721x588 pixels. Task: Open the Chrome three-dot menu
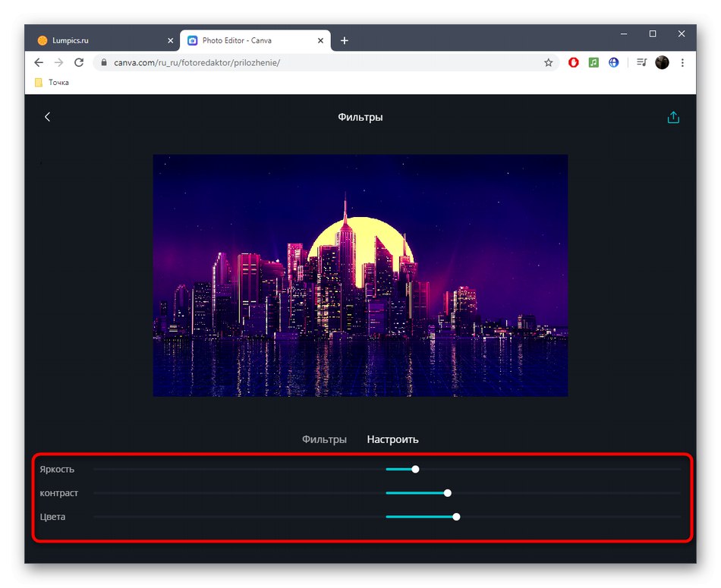coord(682,63)
